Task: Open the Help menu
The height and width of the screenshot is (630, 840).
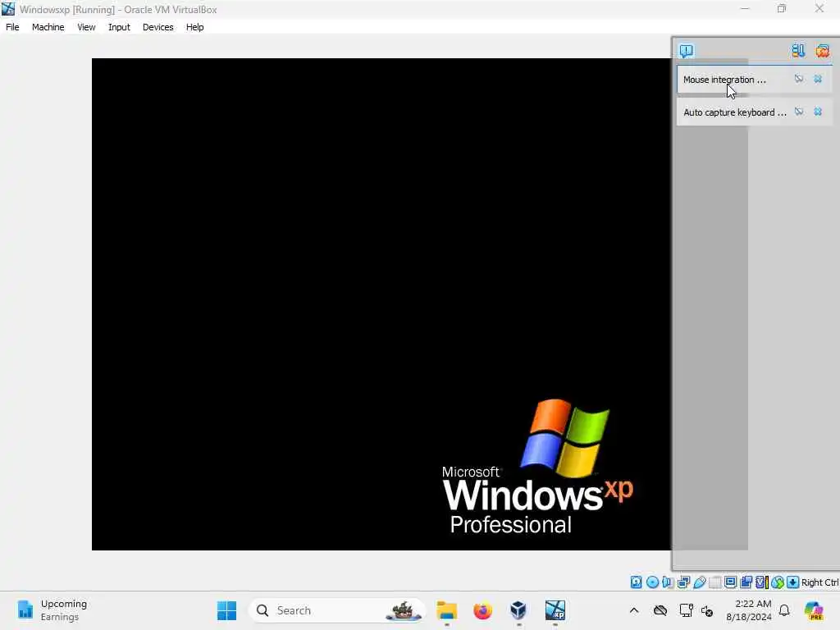Action: pos(194,27)
